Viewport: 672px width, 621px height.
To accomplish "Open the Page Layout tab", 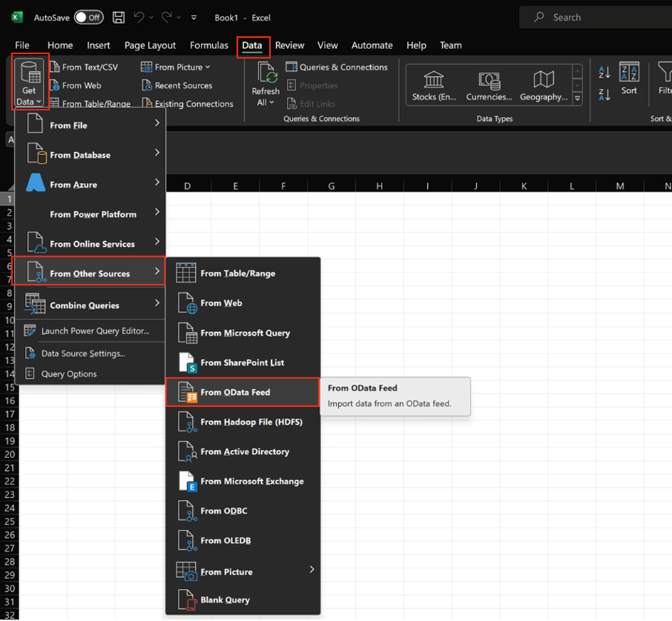I will point(149,46).
